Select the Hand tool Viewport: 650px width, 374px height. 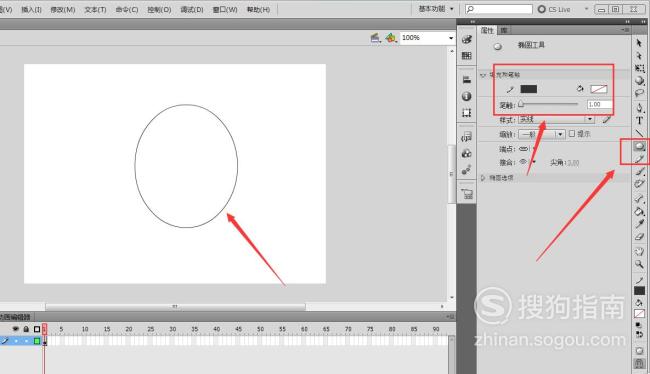click(639, 251)
